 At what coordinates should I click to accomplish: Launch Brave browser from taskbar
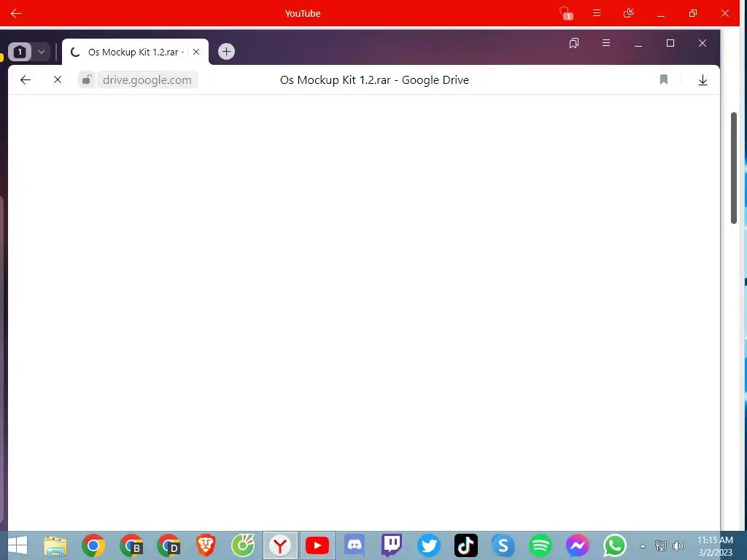[206, 545]
